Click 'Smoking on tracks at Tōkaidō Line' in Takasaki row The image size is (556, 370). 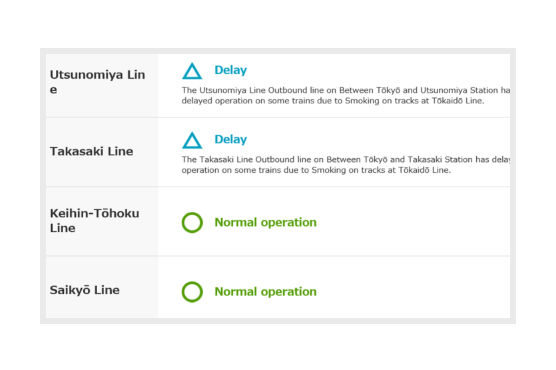pyautogui.click(x=381, y=170)
